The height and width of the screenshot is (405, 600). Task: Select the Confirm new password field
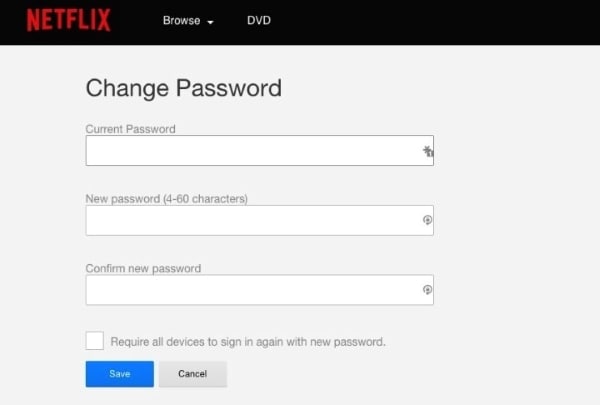250,290
